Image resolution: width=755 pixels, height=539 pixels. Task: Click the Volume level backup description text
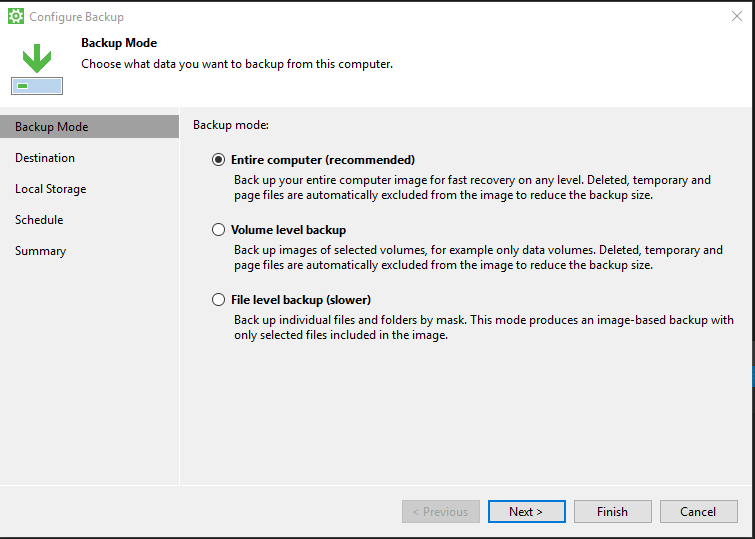(x=478, y=258)
